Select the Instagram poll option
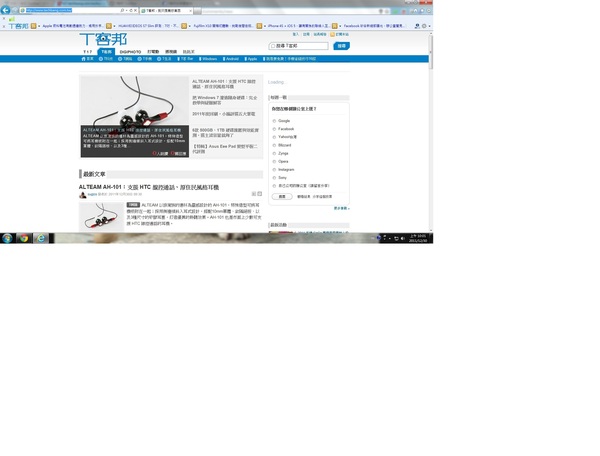 coord(275,169)
